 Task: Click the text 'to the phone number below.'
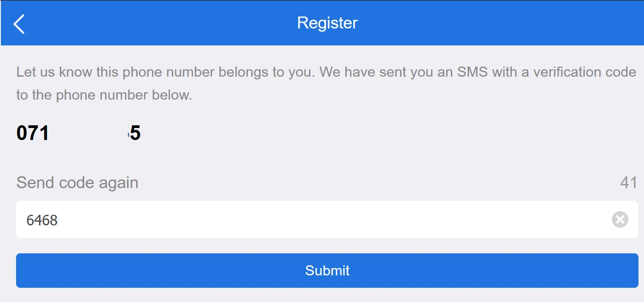click(x=104, y=95)
